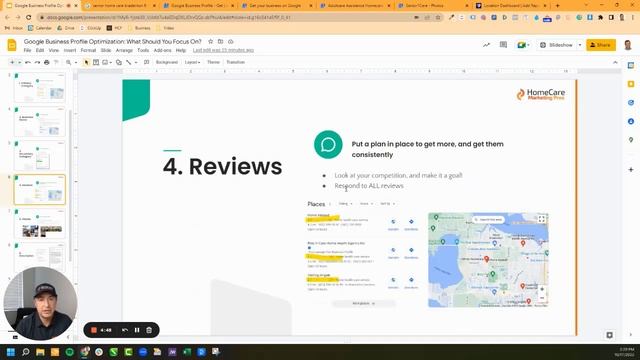Click the last edit history link
Viewport: 640px width, 360px height.
223,50
